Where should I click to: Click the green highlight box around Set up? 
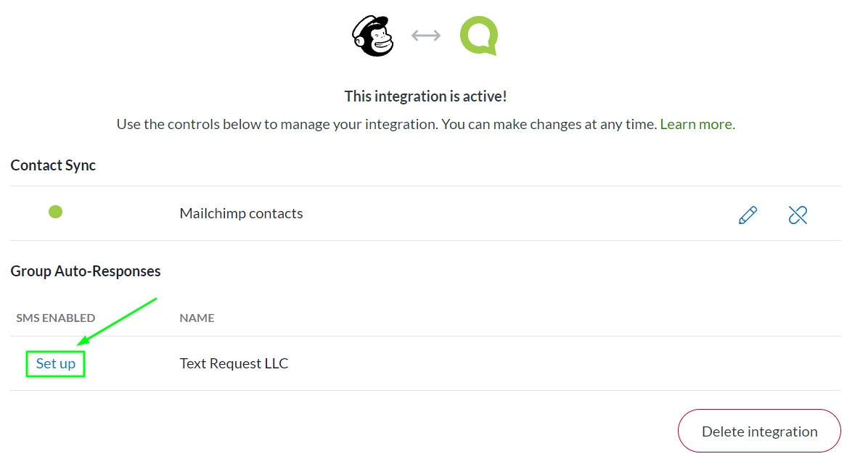coord(55,364)
